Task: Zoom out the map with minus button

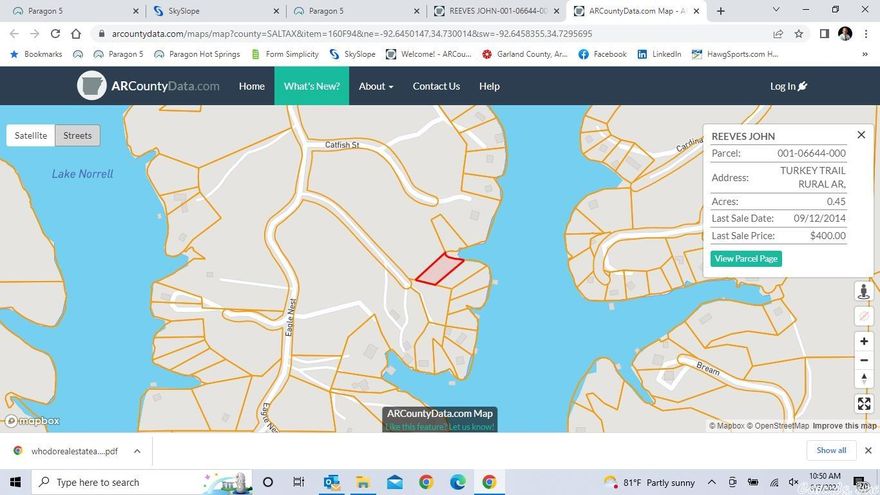Action: click(864, 360)
